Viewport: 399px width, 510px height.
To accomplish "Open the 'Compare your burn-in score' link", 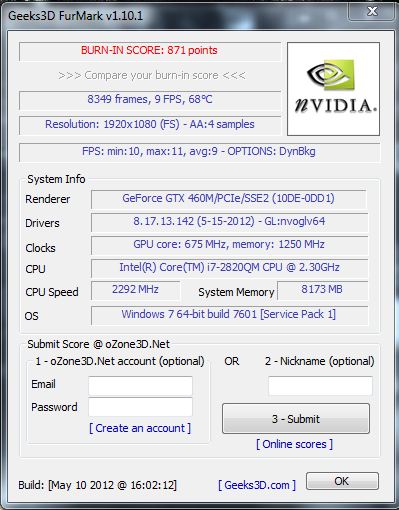I will (152, 75).
